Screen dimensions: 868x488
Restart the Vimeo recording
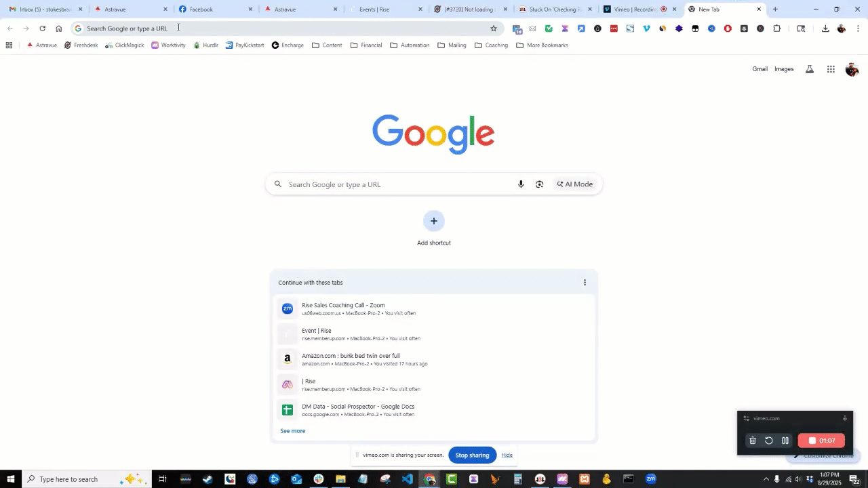click(x=769, y=441)
